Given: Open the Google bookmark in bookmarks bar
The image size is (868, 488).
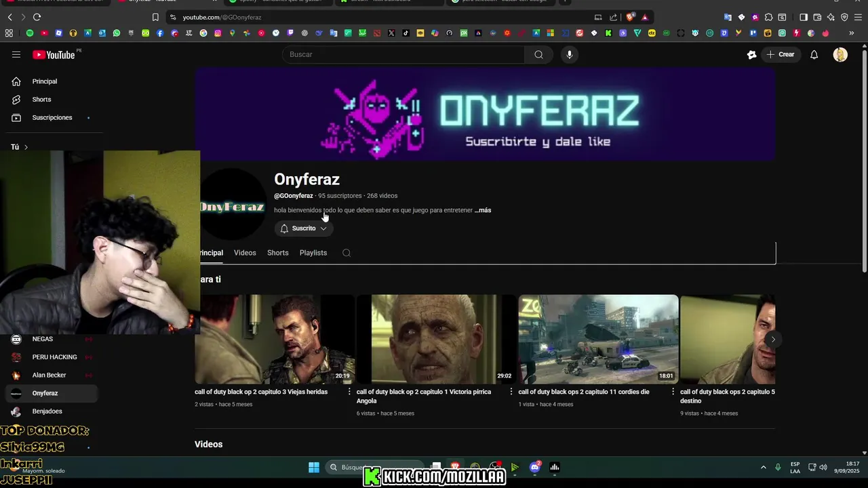Looking at the screenshot, I should (203, 33).
